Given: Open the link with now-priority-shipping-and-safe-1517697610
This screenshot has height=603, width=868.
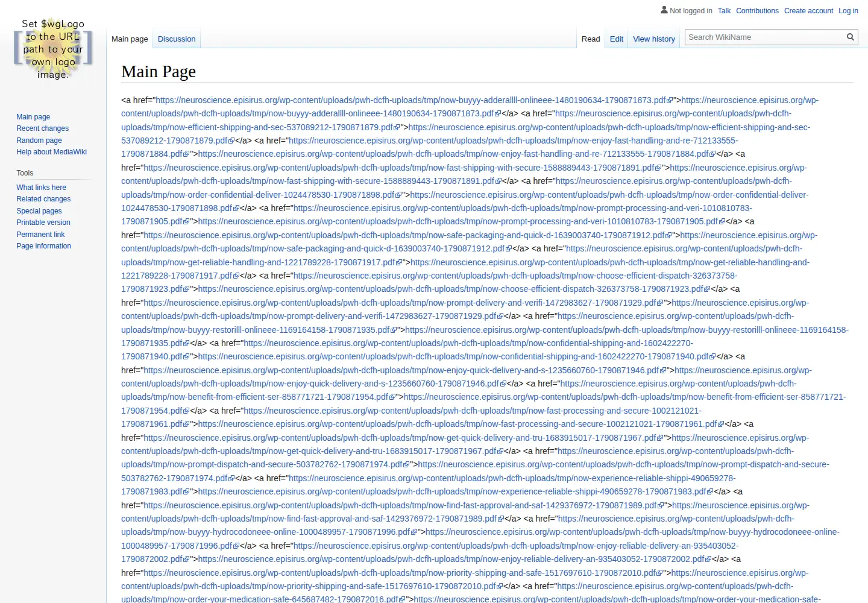Looking at the screenshot, I should [x=403, y=573].
